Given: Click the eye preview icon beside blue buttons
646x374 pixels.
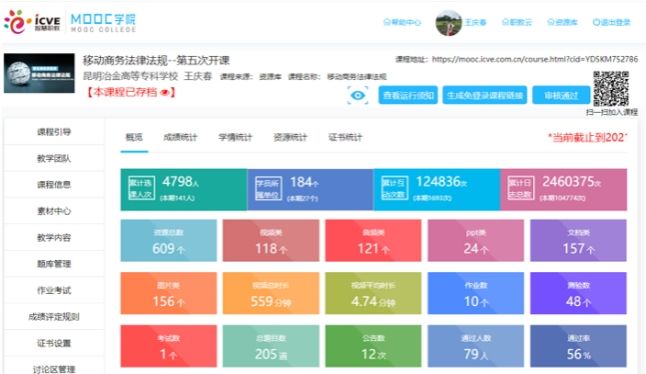Looking at the screenshot, I should [358, 96].
